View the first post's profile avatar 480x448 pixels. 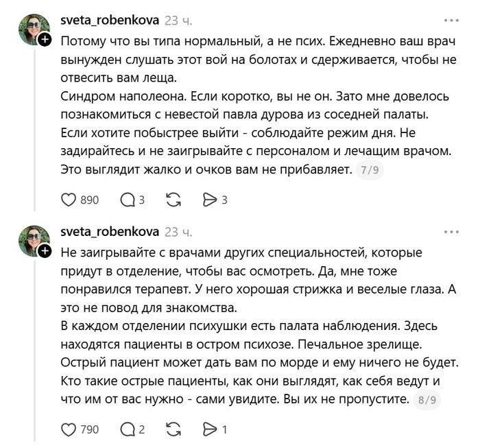34,30
